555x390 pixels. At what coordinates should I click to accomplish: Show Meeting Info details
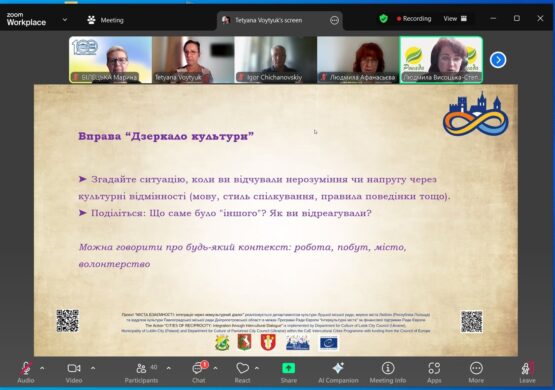pyautogui.click(x=388, y=372)
